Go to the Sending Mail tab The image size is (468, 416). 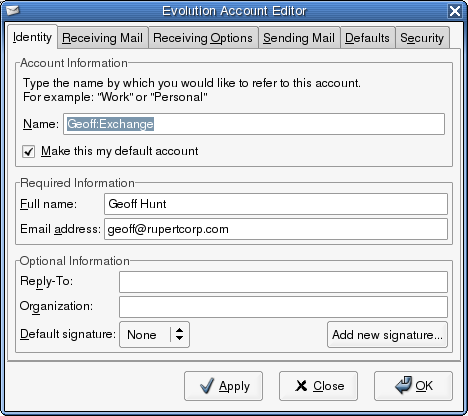point(299,38)
